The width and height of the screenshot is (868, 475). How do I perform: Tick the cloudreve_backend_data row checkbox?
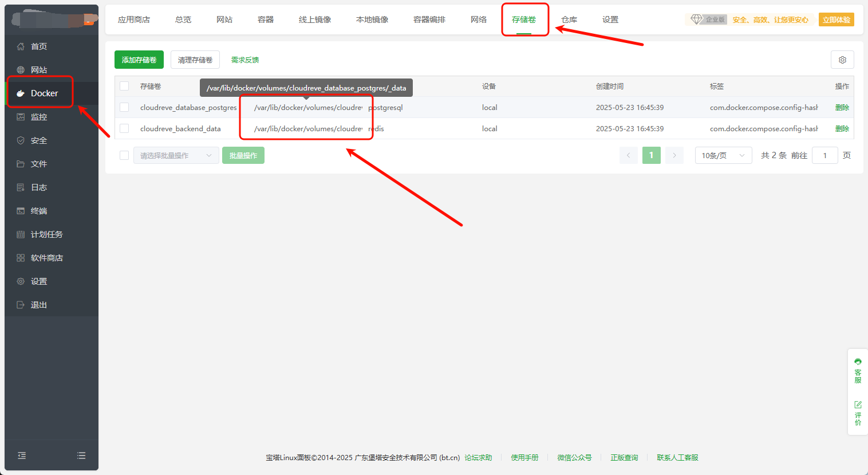pos(124,128)
